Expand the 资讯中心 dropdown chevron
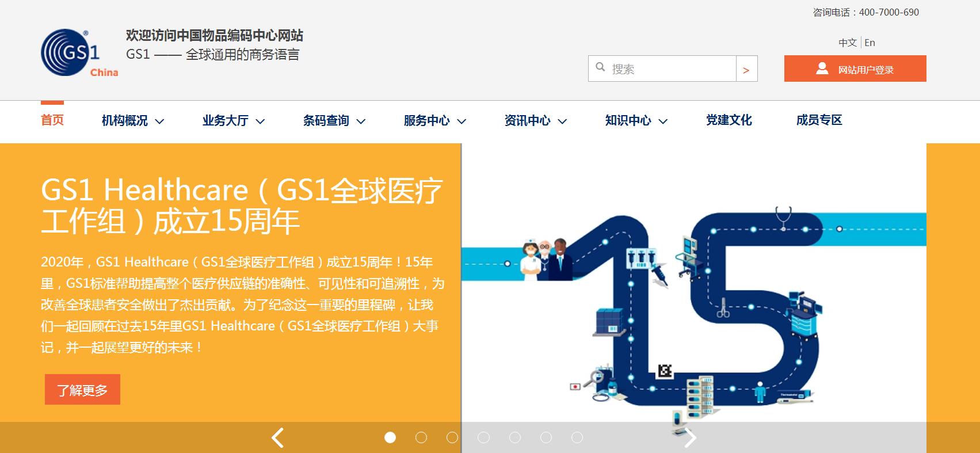Image resolution: width=980 pixels, height=453 pixels. coord(562,121)
